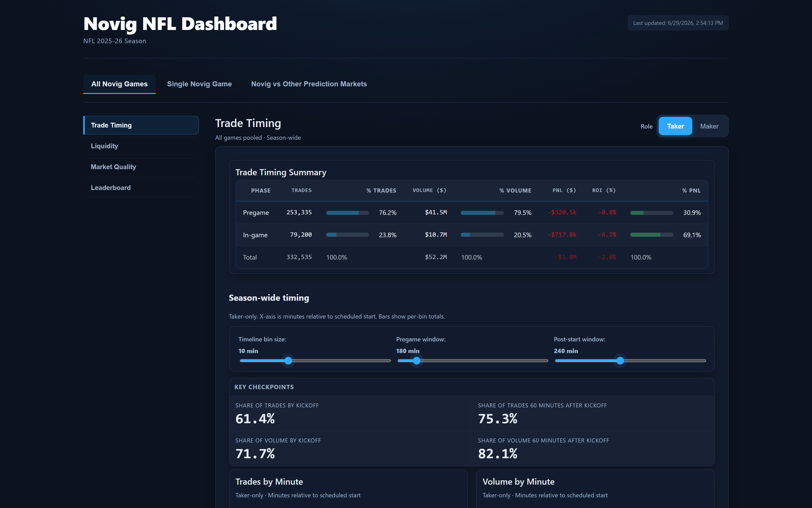Click the In-game row label
The width and height of the screenshot is (812, 508).
(x=255, y=235)
